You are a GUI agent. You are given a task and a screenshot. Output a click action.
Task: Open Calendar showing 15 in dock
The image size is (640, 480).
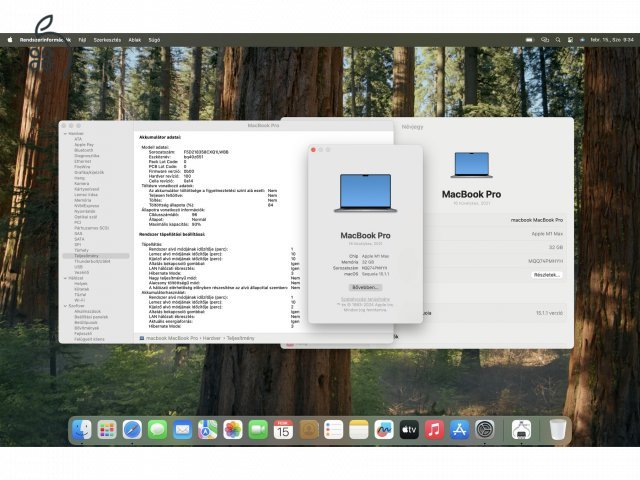[x=283, y=430]
